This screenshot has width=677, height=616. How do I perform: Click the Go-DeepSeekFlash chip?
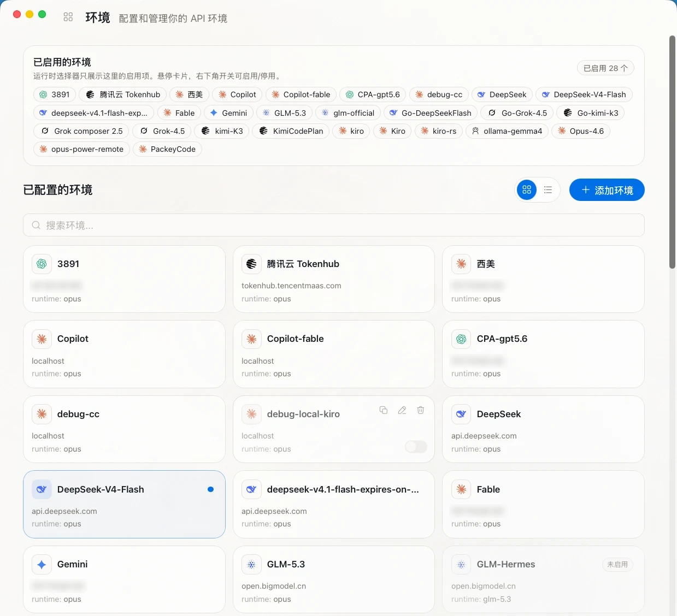coord(431,113)
